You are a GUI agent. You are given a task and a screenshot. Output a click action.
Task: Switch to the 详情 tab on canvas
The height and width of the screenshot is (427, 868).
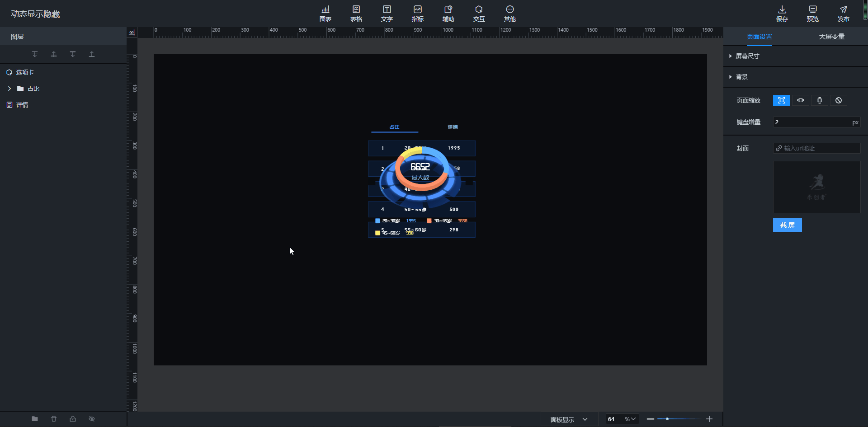(x=453, y=127)
